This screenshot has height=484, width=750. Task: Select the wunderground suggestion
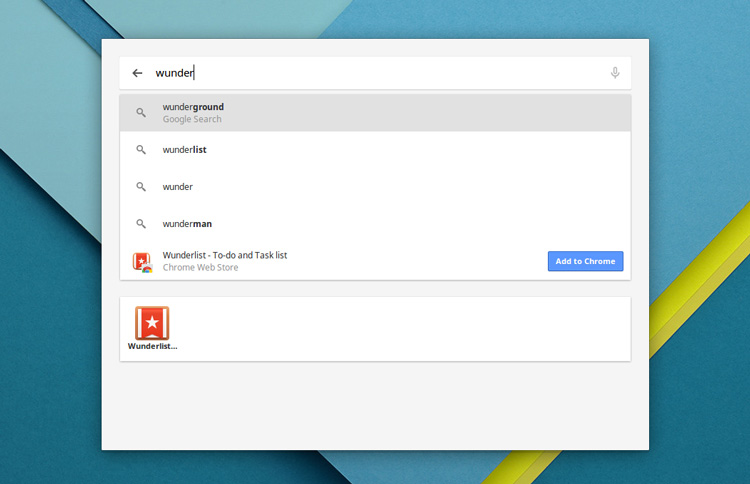click(x=193, y=107)
